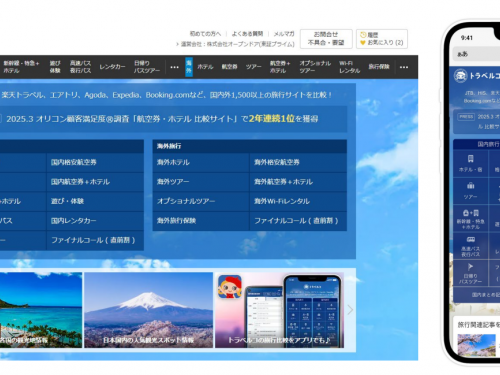Tap the ホテル・宿 icon on phone
This screenshot has width=500, height=375.
tap(470, 158)
